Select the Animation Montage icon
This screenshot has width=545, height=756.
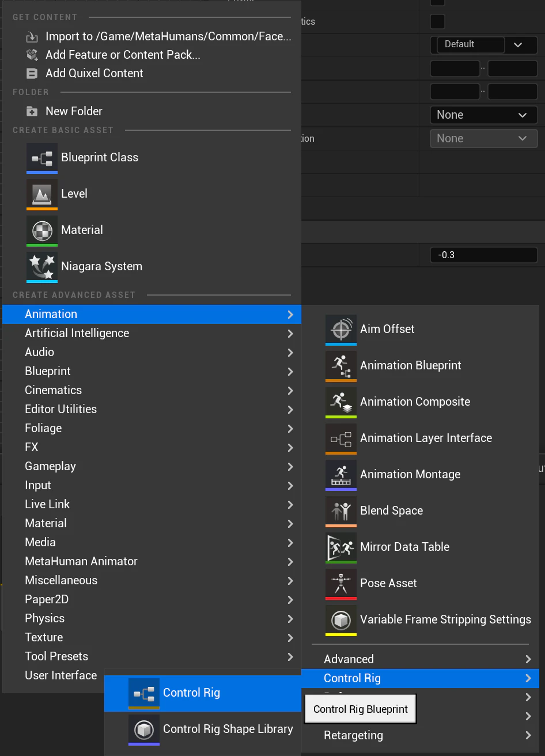341,475
